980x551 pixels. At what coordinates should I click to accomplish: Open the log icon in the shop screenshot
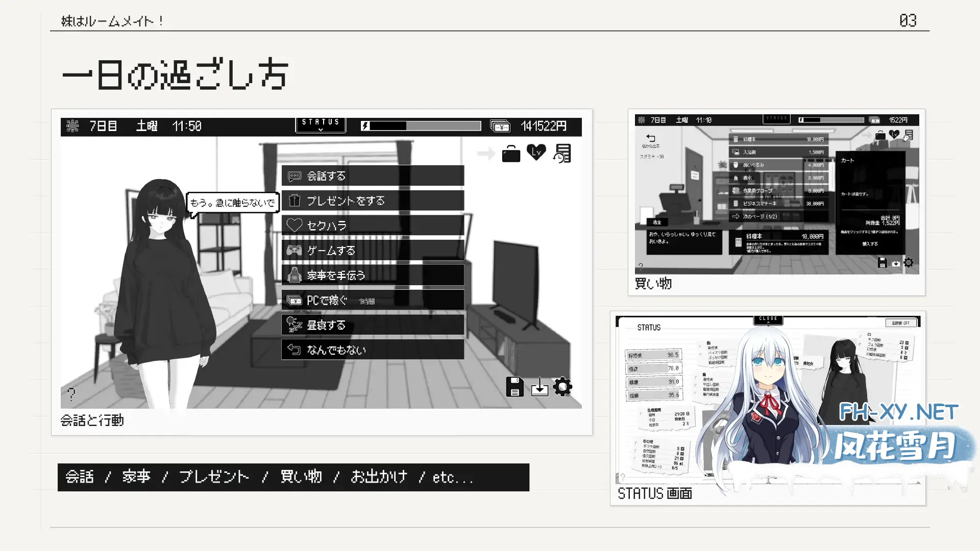[x=909, y=135]
